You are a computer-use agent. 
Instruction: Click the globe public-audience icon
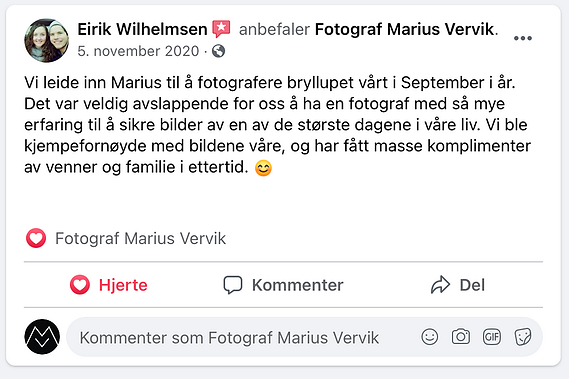[x=218, y=51]
